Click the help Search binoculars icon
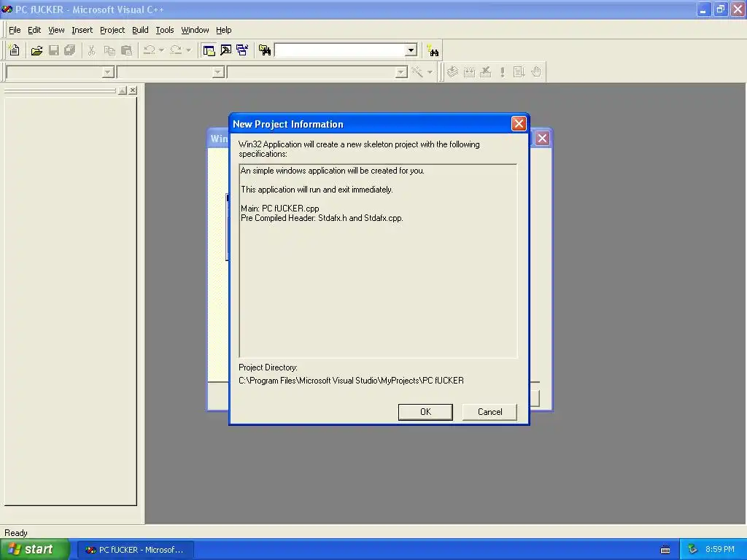The image size is (747, 560). point(433,50)
